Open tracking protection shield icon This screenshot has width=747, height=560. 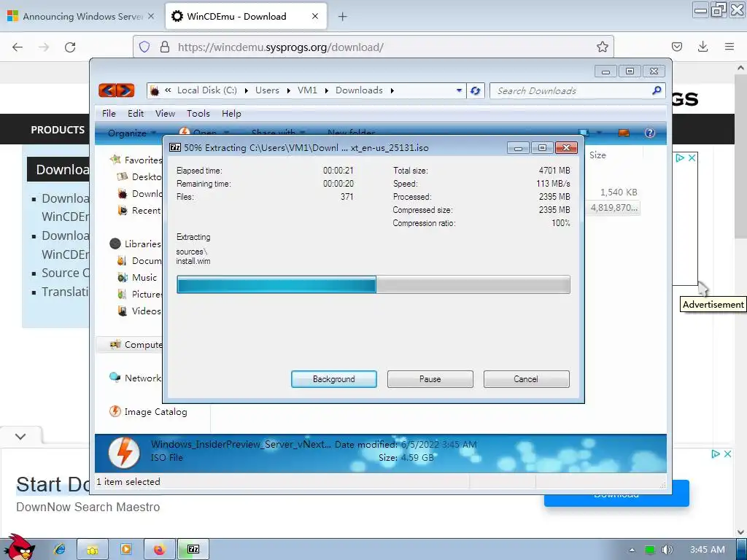pyautogui.click(x=144, y=47)
